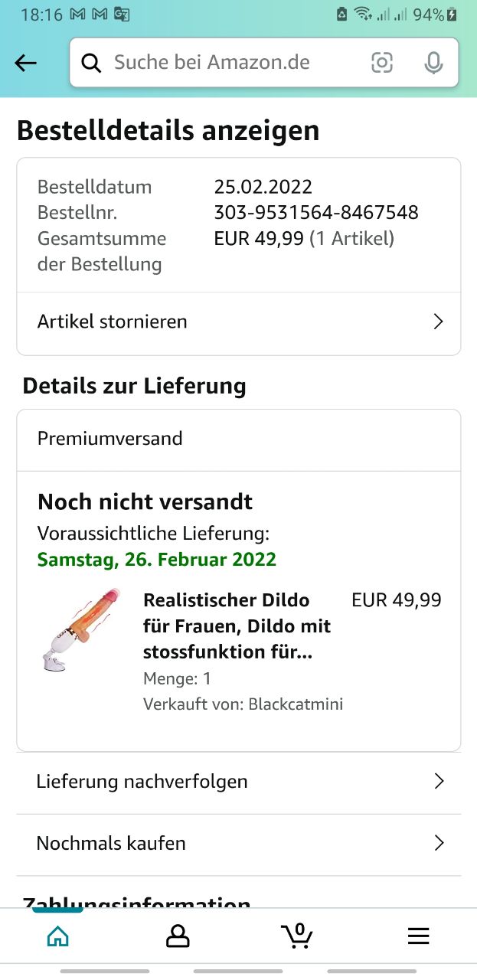Open the account profile icon
The height and width of the screenshot is (980, 477).
tap(178, 936)
